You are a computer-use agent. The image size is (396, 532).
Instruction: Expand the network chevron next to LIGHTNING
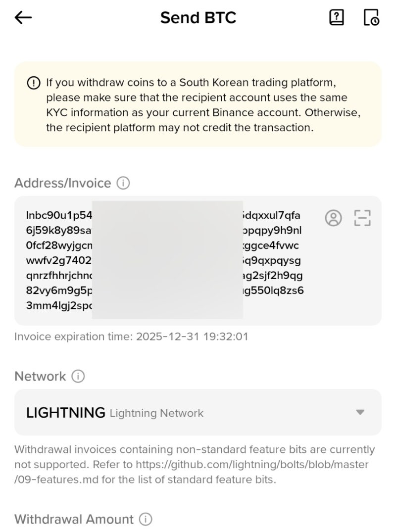(360, 412)
